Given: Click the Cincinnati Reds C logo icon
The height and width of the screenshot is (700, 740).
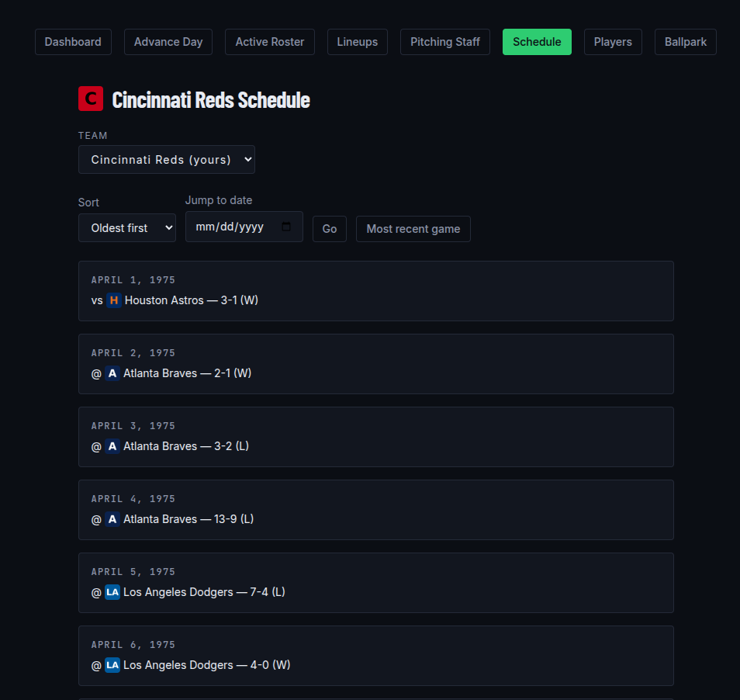Looking at the screenshot, I should click(91, 99).
